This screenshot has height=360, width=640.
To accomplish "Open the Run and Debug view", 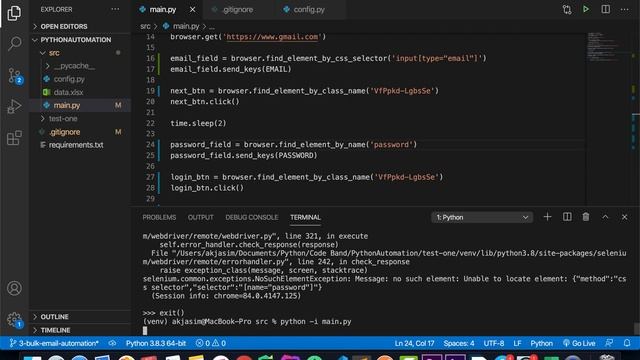I will point(14,107).
